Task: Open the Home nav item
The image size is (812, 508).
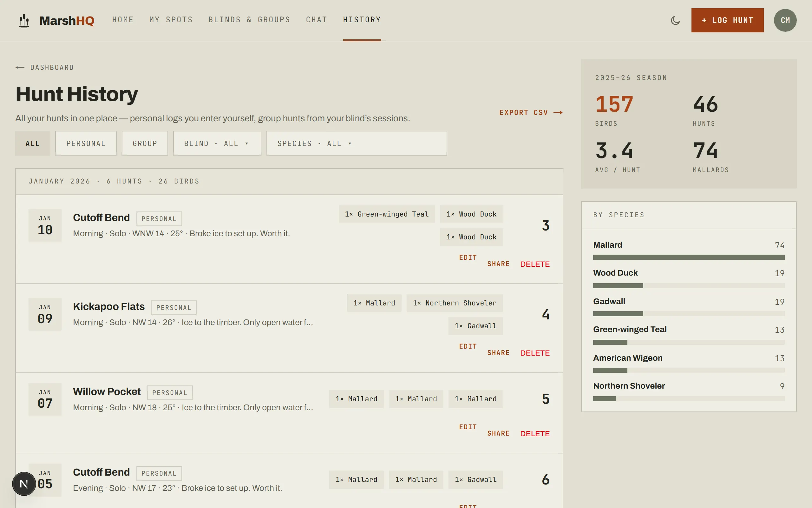Action: pyautogui.click(x=123, y=20)
